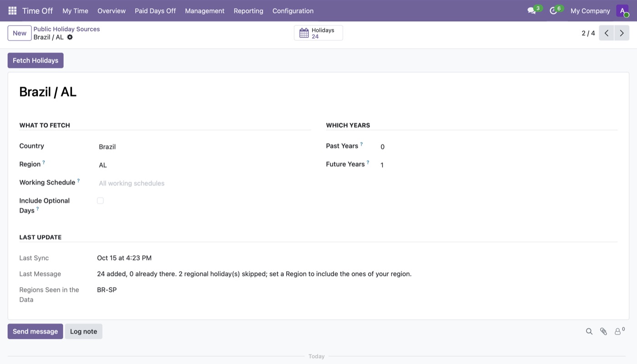637x364 pixels.
Task: Click the Time Off app title
Action: pyautogui.click(x=38, y=11)
